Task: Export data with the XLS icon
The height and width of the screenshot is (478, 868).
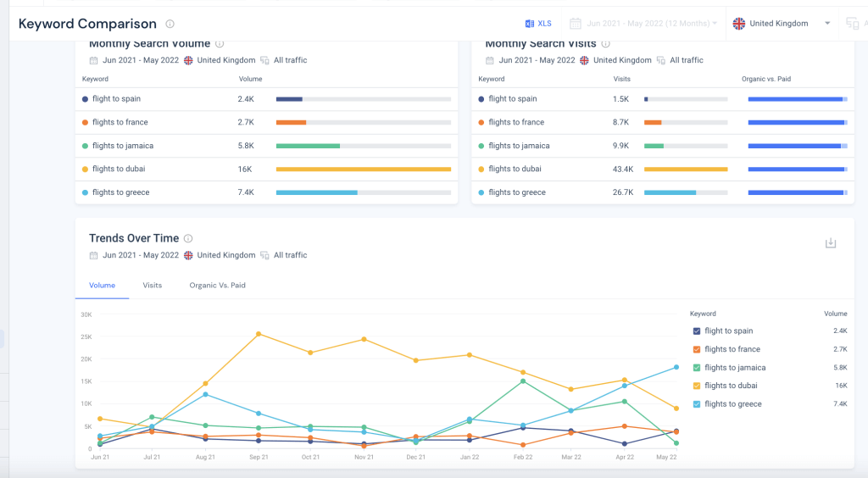Action: [x=530, y=23]
